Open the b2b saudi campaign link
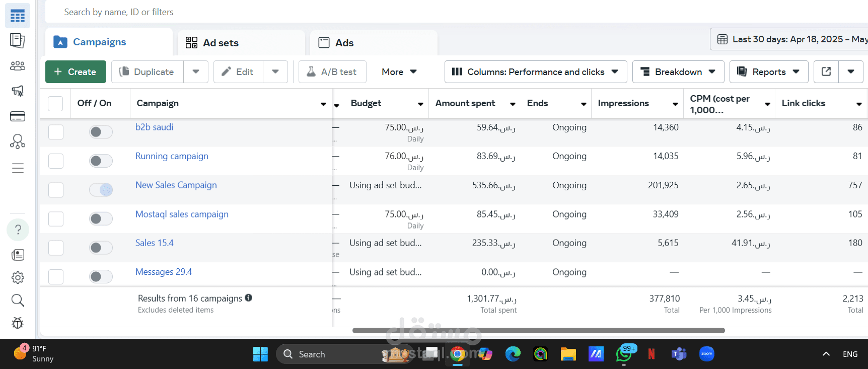 (x=154, y=127)
